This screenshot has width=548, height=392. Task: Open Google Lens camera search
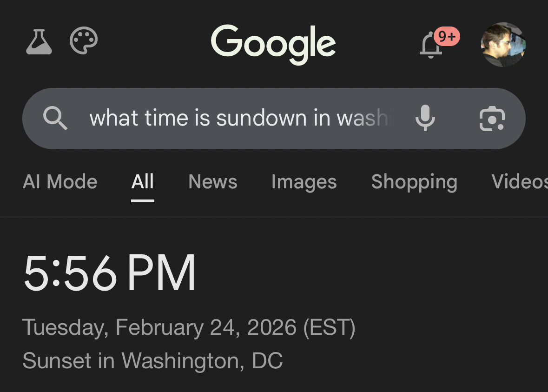pos(492,119)
